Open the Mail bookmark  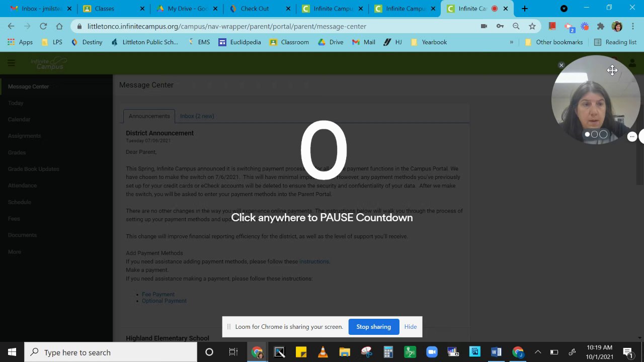click(x=364, y=42)
